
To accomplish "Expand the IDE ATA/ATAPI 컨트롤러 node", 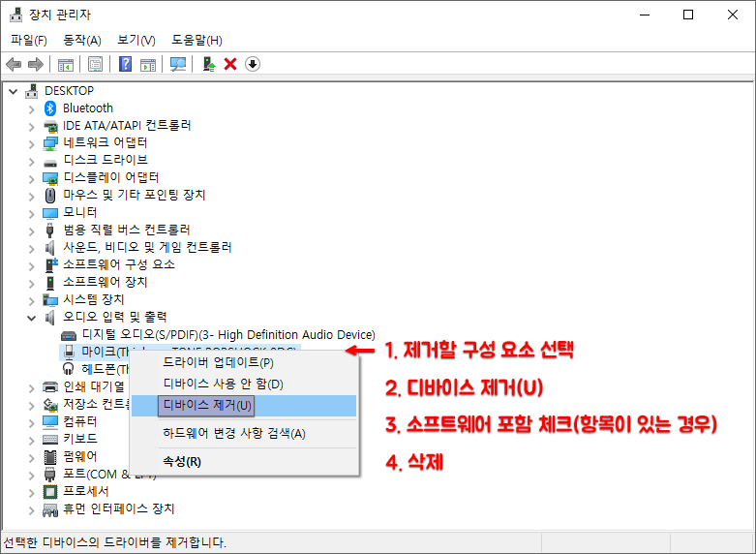I will click(x=31, y=127).
